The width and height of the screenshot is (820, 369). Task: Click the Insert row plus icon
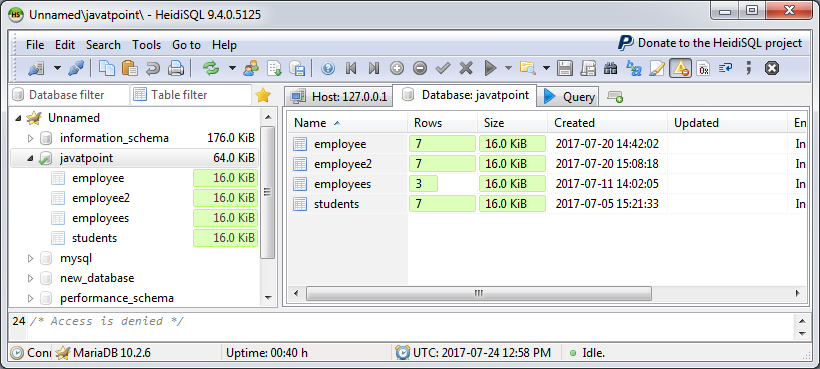[397, 68]
